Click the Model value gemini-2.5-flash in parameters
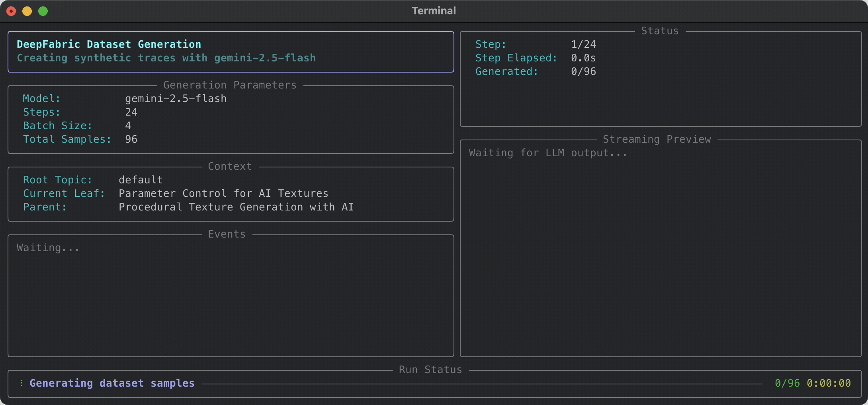Viewport: 868px width, 405px height. [176, 99]
